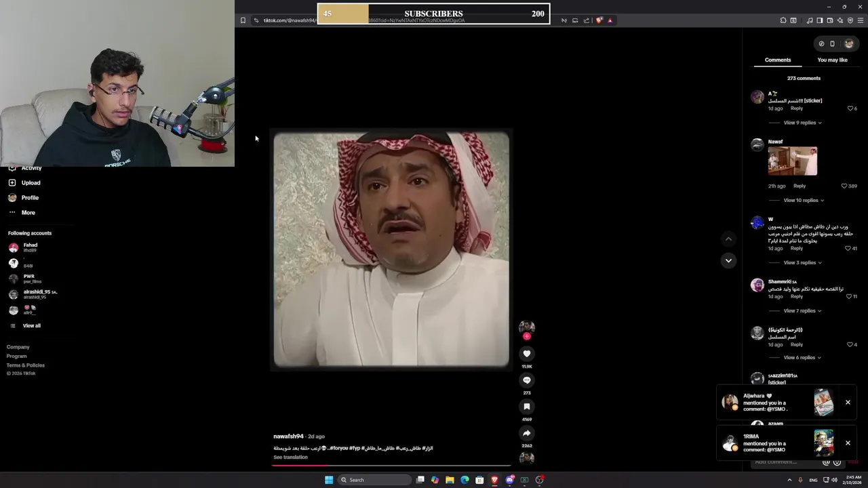Dismiss the Aljwhara mention notification

848,403
